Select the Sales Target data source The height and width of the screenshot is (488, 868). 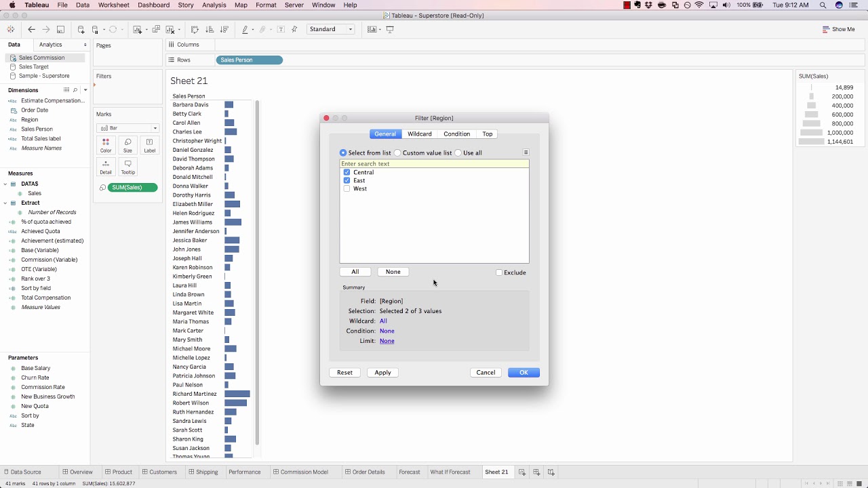pos(34,66)
